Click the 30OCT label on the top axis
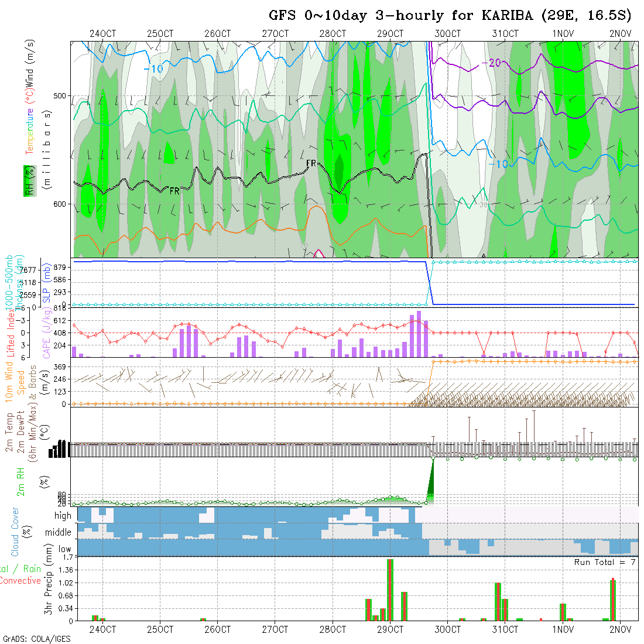644x644 pixels. [447, 33]
